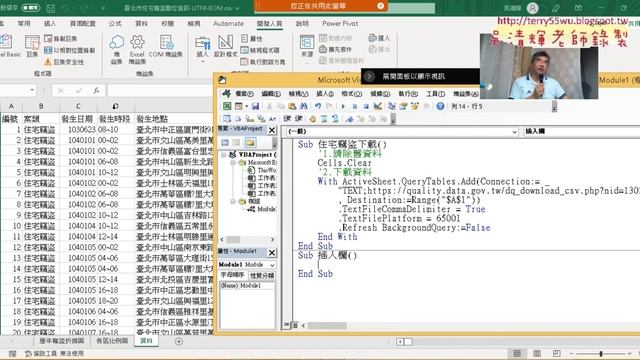The height and width of the screenshot is (360, 640).
Task: Click Excel zoom slider in status bar
Action: 601,353
